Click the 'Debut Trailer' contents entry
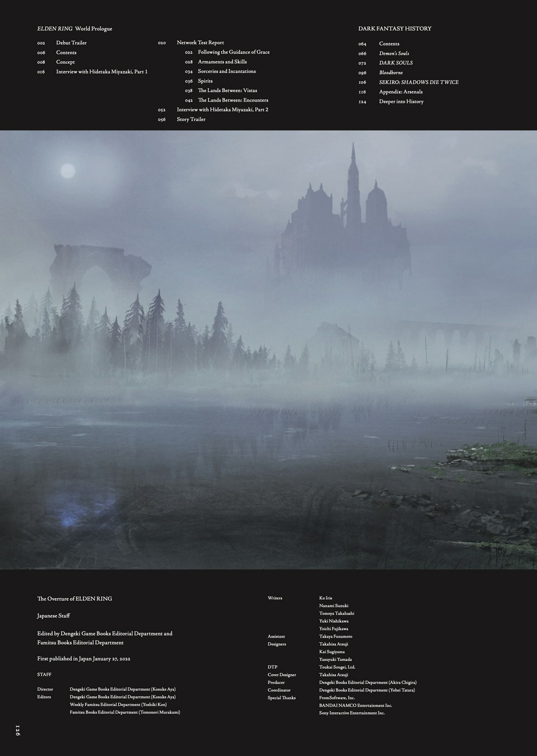This screenshot has width=537, height=756. [x=71, y=43]
